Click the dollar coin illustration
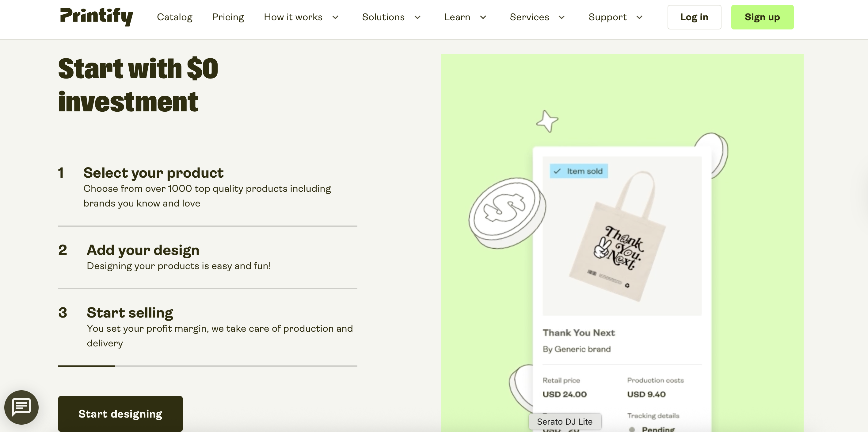 (x=507, y=213)
